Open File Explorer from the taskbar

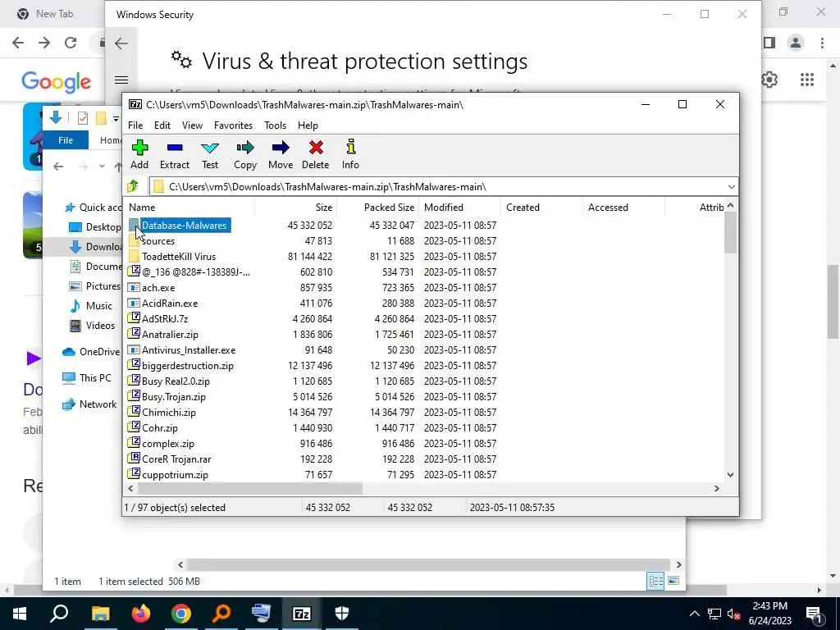point(100,614)
